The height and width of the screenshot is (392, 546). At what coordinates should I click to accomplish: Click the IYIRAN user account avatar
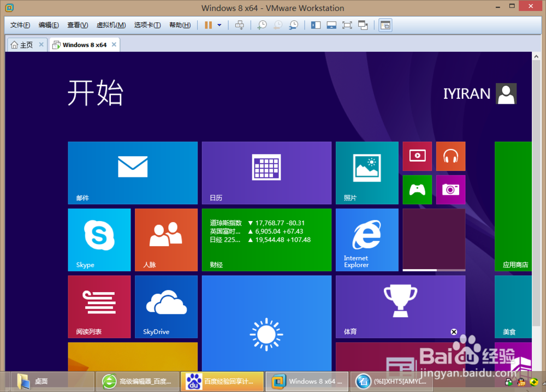(x=506, y=94)
